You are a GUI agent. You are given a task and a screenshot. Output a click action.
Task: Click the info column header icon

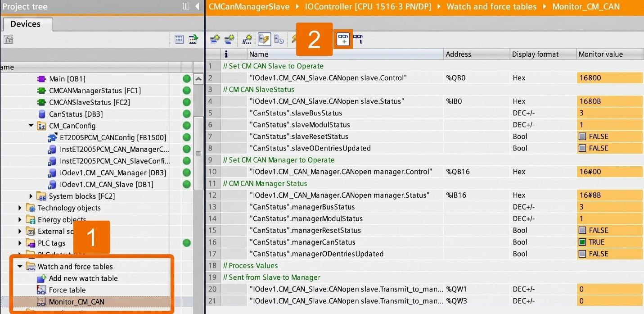pos(226,54)
